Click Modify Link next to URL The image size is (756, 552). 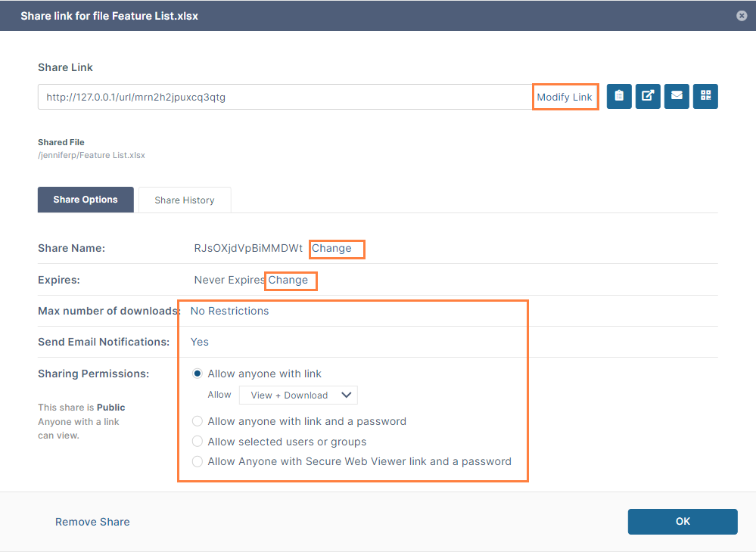pyautogui.click(x=565, y=98)
